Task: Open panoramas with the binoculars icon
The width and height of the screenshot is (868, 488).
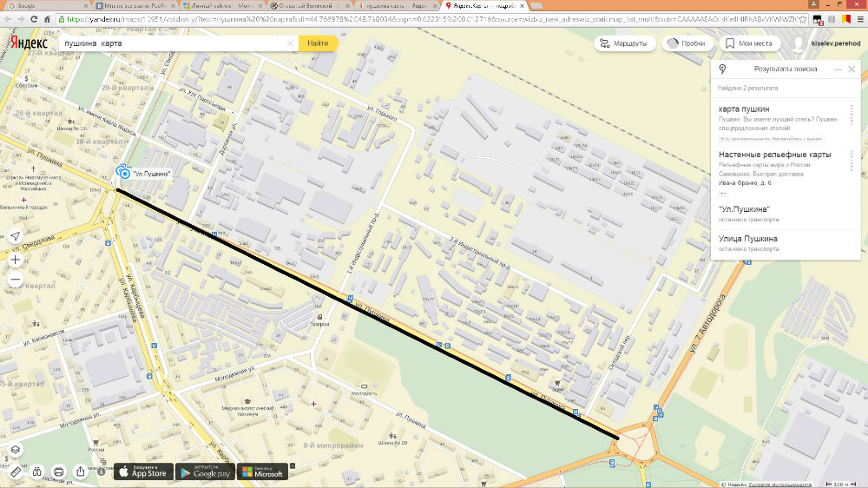Action: [37, 472]
